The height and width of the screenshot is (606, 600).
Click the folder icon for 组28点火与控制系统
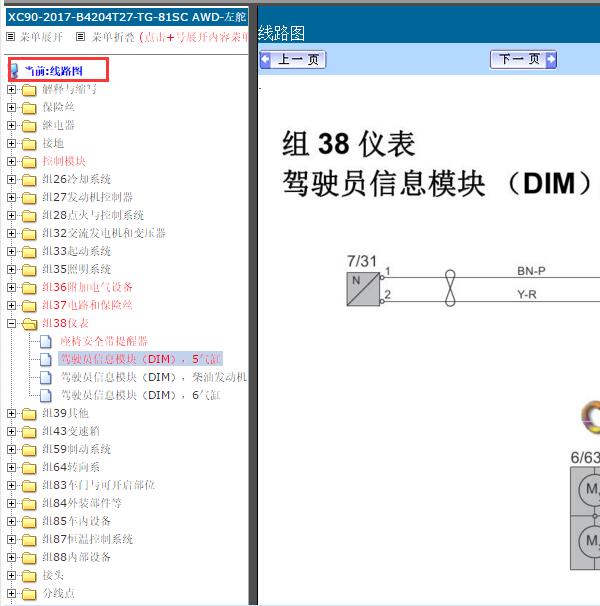pos(29,216)
